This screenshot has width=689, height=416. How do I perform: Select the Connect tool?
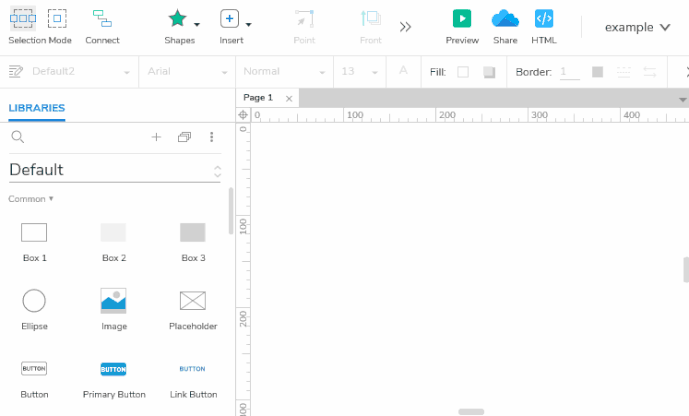(102, 19)
